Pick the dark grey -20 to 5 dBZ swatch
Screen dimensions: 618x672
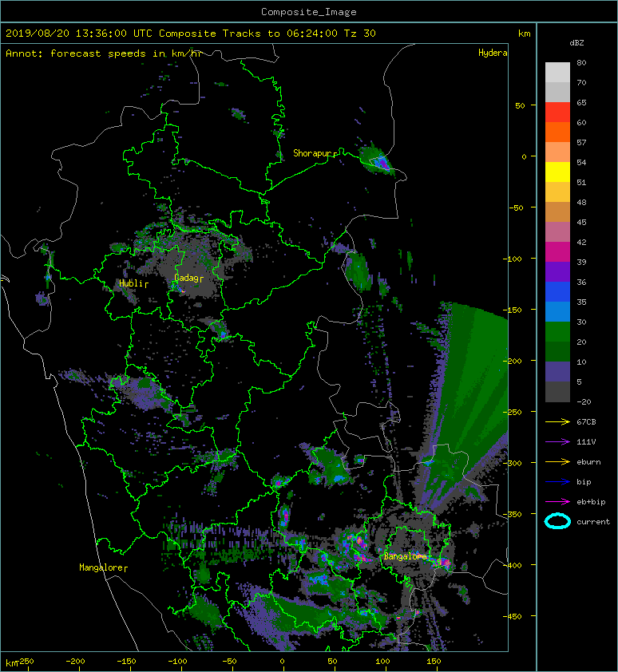pos(557,391)
